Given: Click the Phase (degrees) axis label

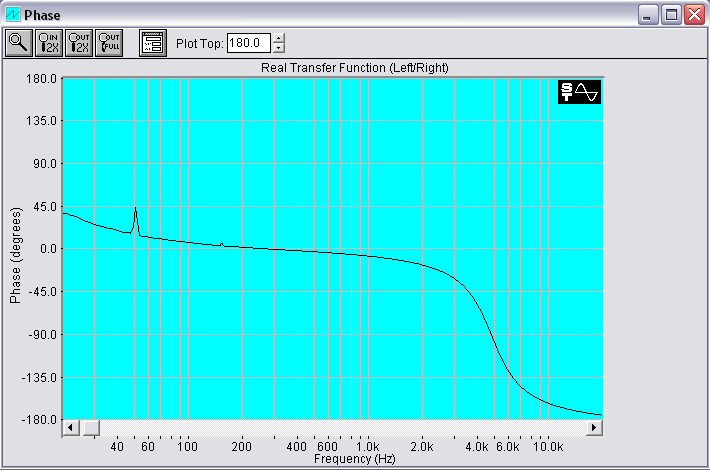Looking at the screenshot, I should (15, 254).
